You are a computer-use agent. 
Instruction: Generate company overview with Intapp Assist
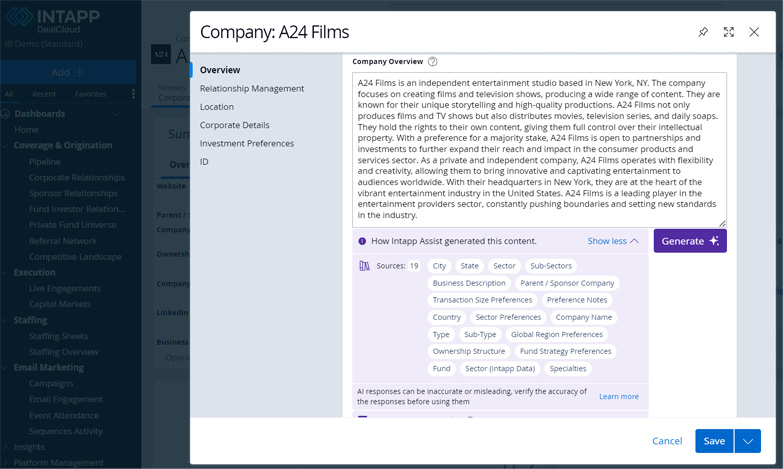[690, 241]
